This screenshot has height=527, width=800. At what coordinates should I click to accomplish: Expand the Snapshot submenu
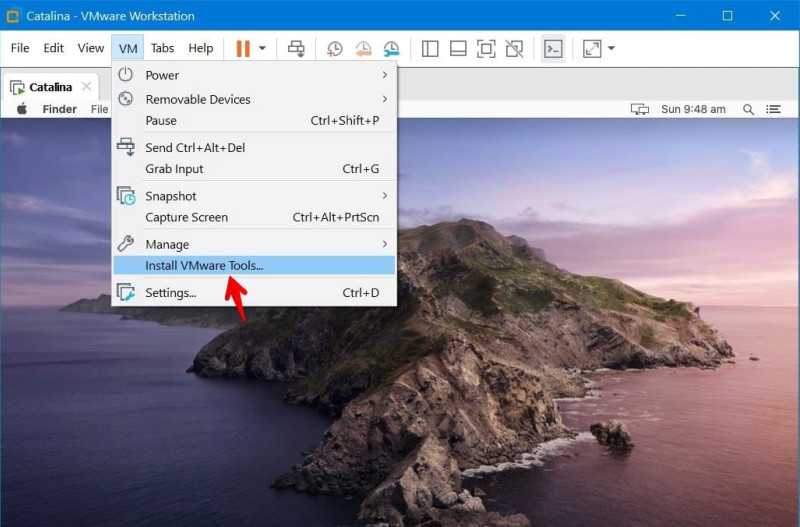[x=254, y=196]
